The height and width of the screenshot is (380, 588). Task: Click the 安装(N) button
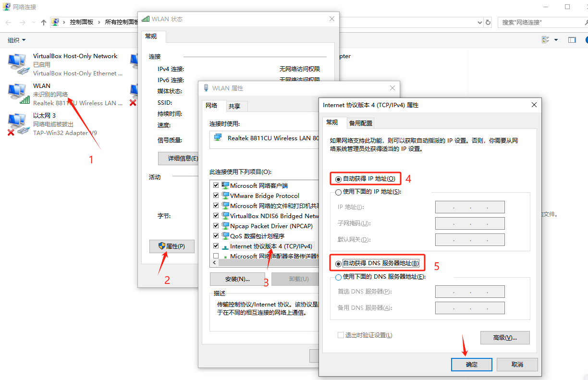point(237,279)
